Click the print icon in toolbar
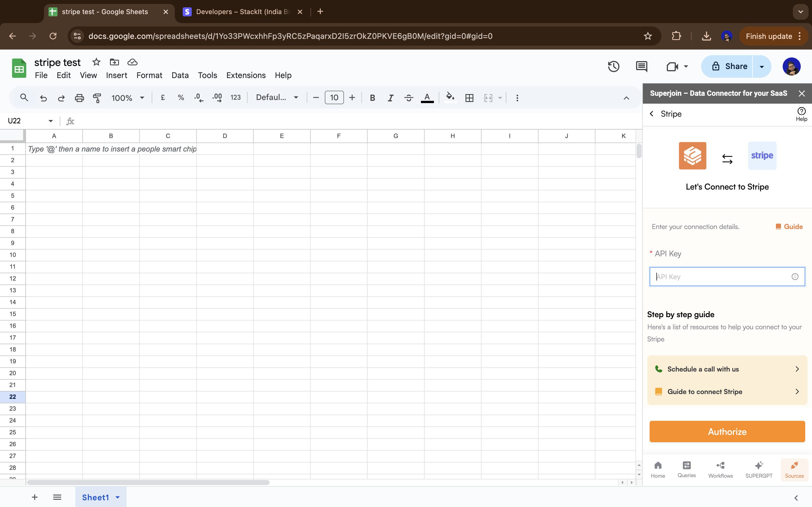Screen dimensions: 812x507 coord(79,98)
